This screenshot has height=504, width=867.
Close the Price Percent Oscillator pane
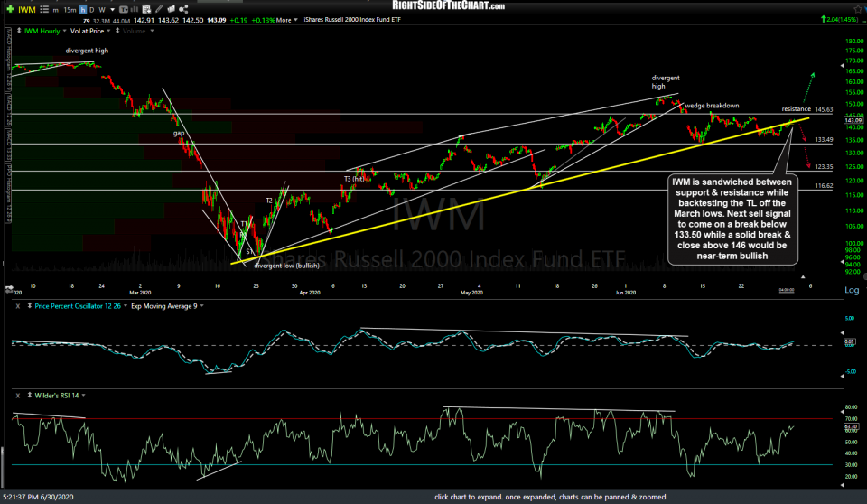pos(18,306)
